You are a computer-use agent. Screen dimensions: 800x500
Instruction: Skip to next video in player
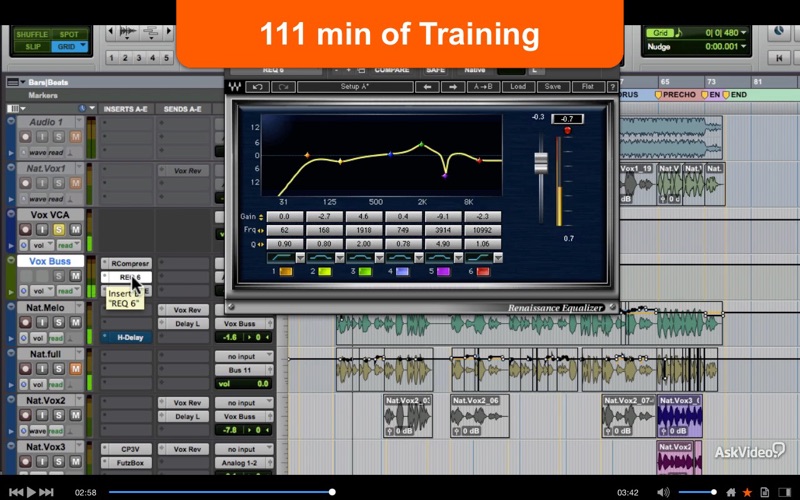[x=46, y=492]
